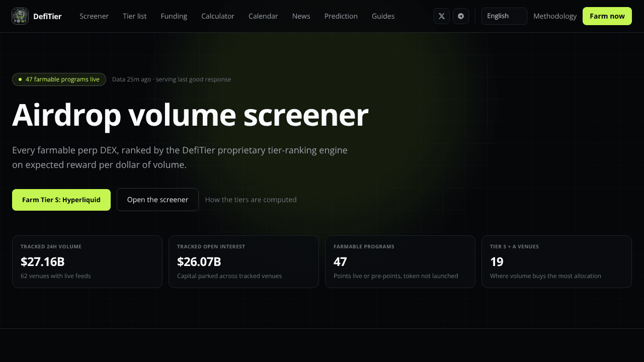The image size is (644, 362).
Task: Open the X (Twitter) social icon
Action: [x=442, y=16]
